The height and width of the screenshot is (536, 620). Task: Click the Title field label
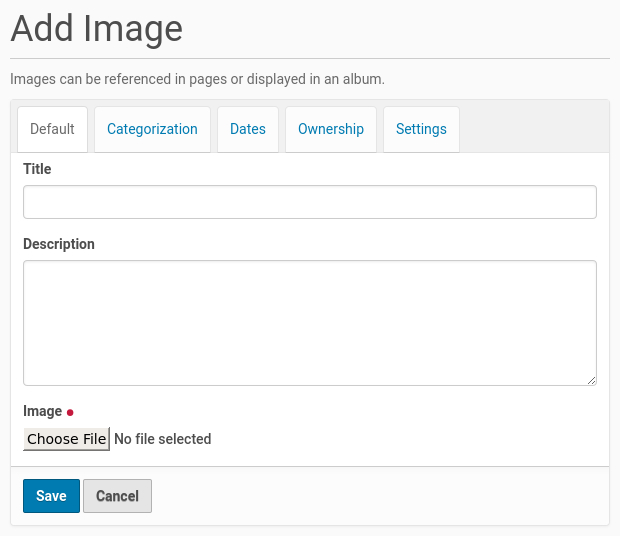tap(37, 169)
